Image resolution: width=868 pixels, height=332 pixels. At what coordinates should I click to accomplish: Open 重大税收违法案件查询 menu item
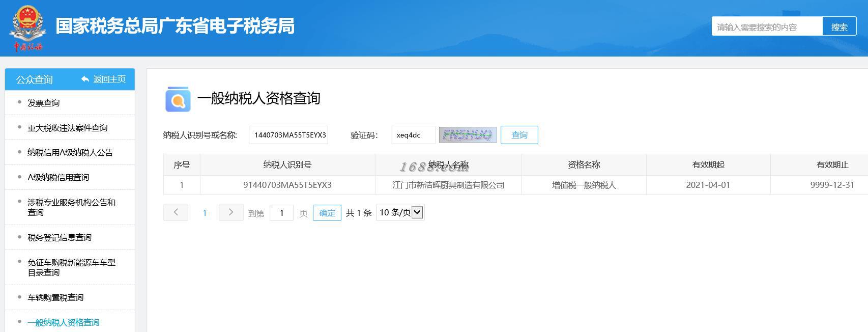(67, 128)
